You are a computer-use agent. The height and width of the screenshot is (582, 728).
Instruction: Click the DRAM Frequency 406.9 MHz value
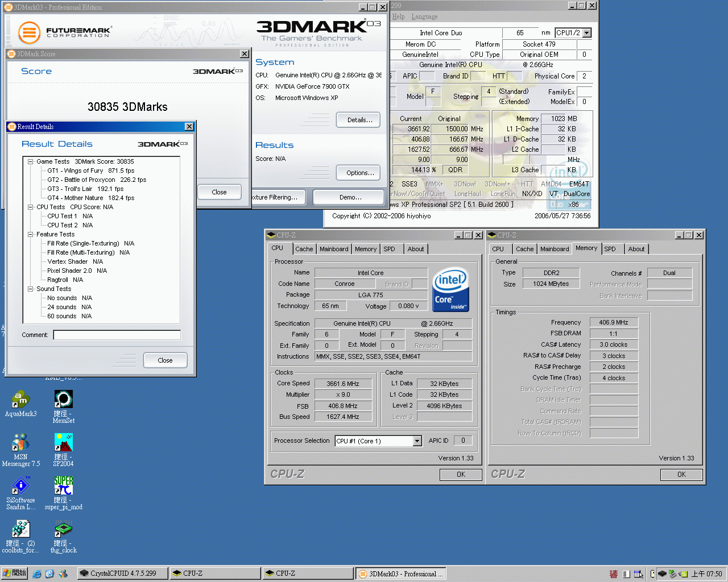coord(614,322)
